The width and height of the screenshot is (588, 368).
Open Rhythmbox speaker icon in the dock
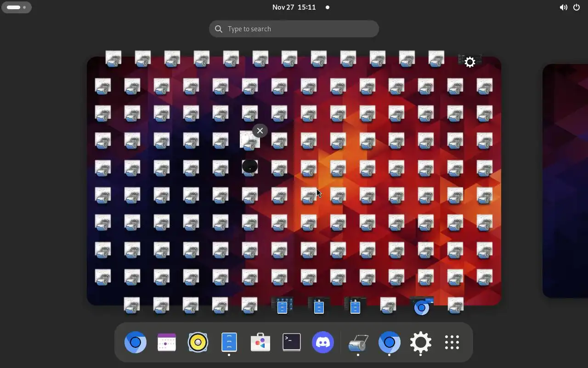coord(198,342)
